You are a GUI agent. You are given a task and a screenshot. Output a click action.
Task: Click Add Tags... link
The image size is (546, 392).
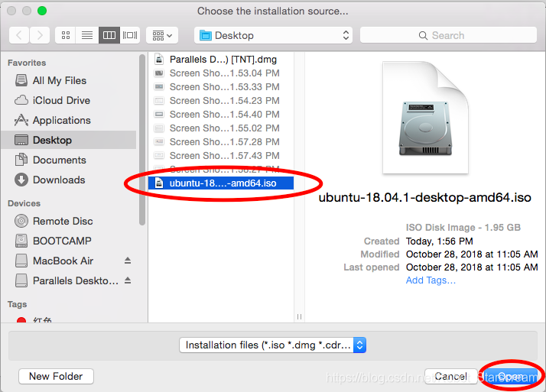tap(431, 280)
